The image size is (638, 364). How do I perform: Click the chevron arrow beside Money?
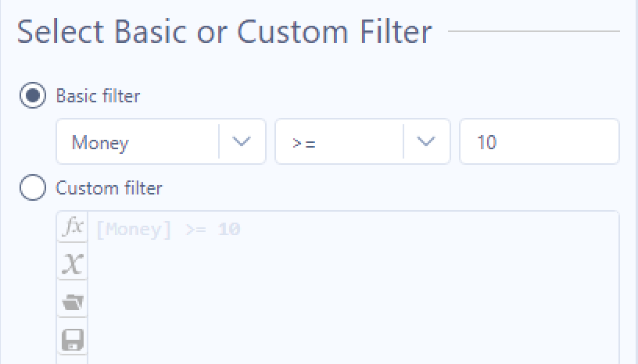click(241, 142)
